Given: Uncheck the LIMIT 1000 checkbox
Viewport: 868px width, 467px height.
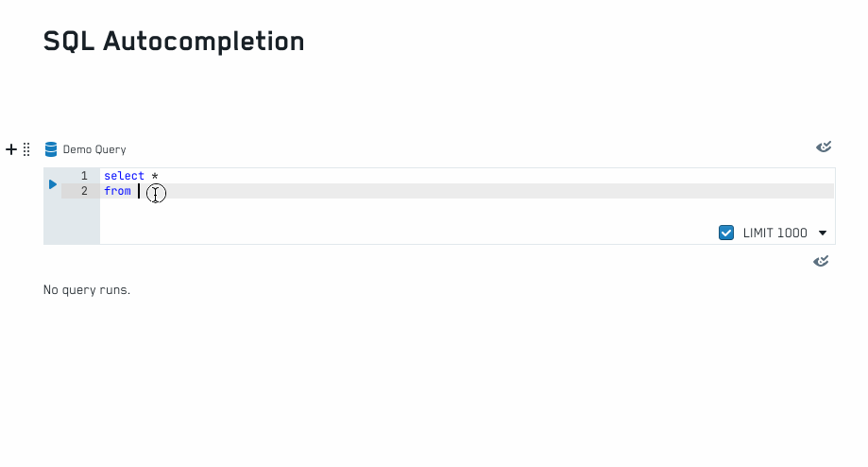Looking at the screenshot, I should (x=726, y=233).
